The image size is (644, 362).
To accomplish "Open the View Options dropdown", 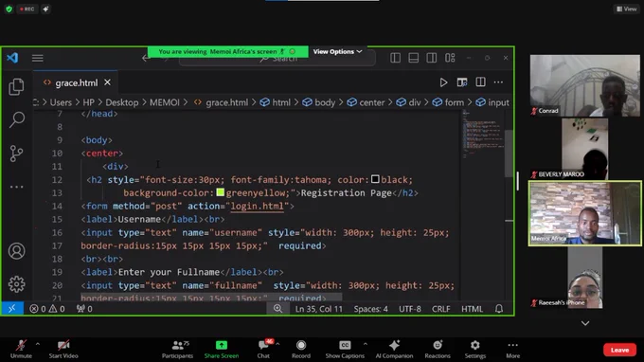I will tap(337, 51).
